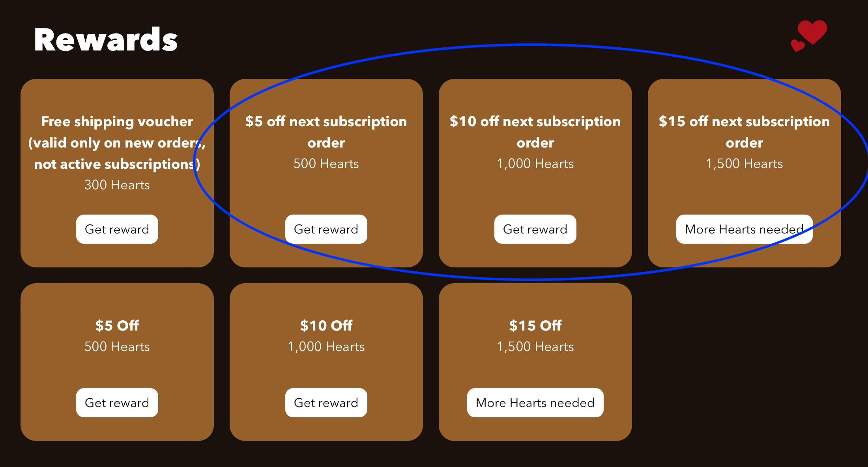Click 500 Hearts label under $5 Off
868x467 pixels.
117,347
